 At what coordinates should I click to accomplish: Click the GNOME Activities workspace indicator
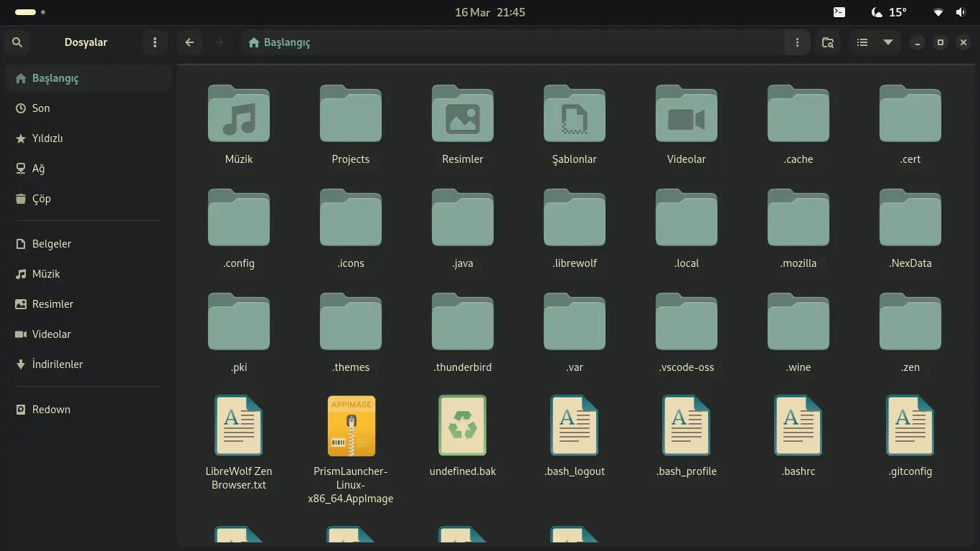(30, 12)
